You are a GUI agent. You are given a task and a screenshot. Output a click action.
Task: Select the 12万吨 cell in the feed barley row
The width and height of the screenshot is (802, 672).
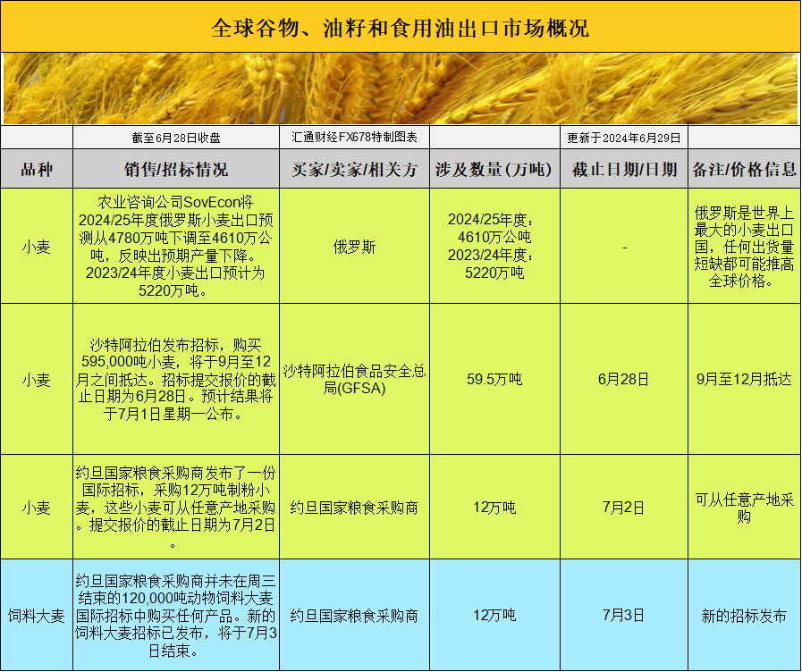click(x=494, y=615)
